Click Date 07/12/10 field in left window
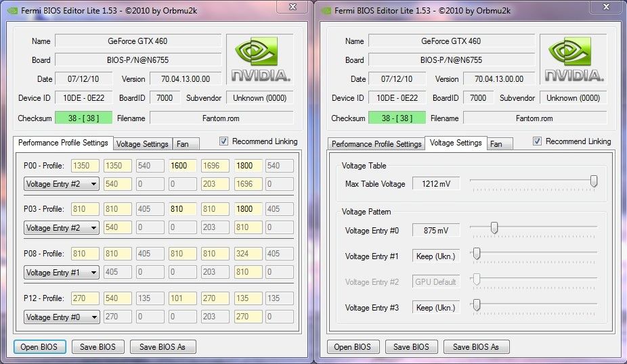Screen dimensions: 627x364 [x=83, y=78]
